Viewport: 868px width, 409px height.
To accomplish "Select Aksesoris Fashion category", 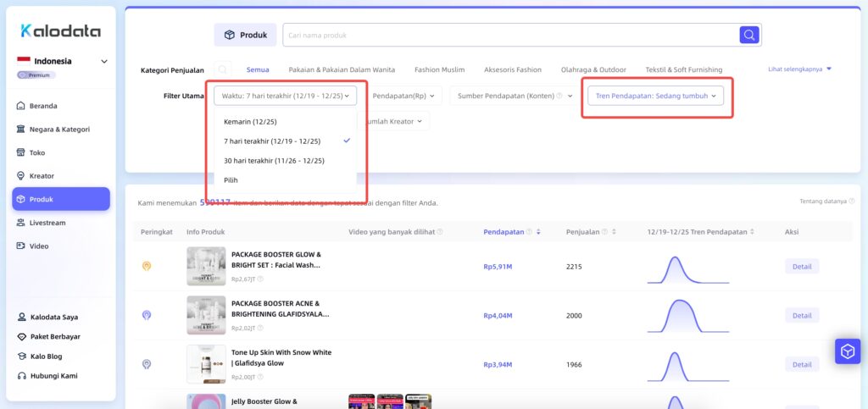I will (513, 69).
